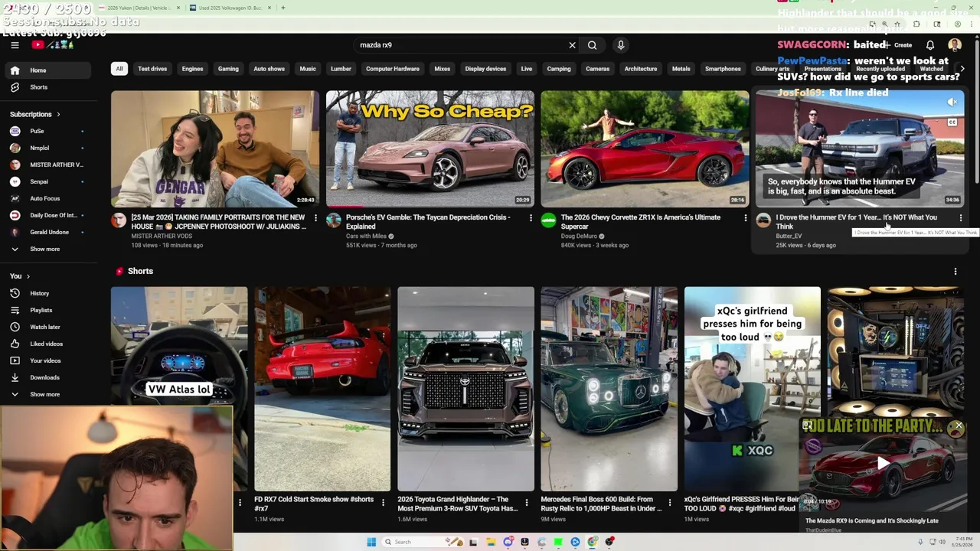Open the You section chevron
This screenshot has height=551, width=980.
[28, 276]
